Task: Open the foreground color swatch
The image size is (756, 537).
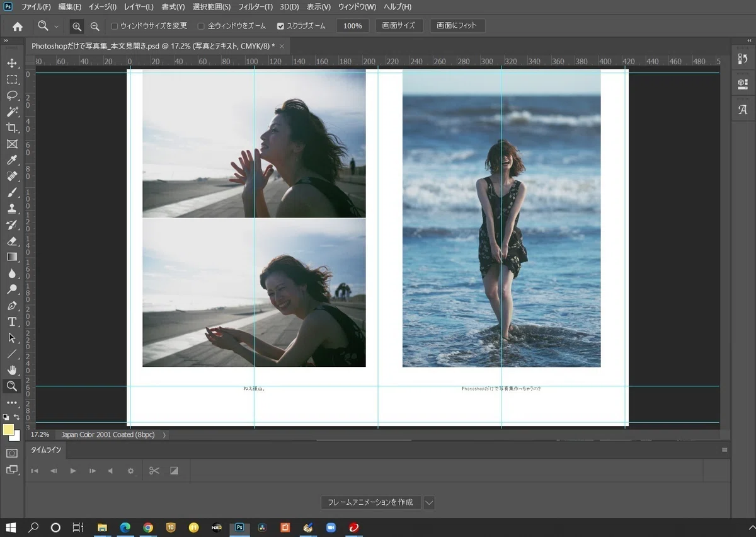Action: coord(8,430)
